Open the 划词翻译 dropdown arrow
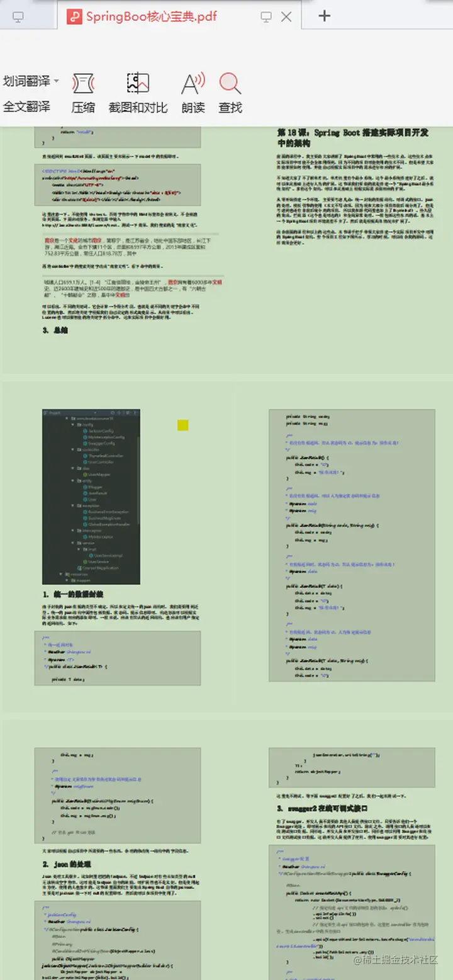The image size is (453, 980). 56,81
